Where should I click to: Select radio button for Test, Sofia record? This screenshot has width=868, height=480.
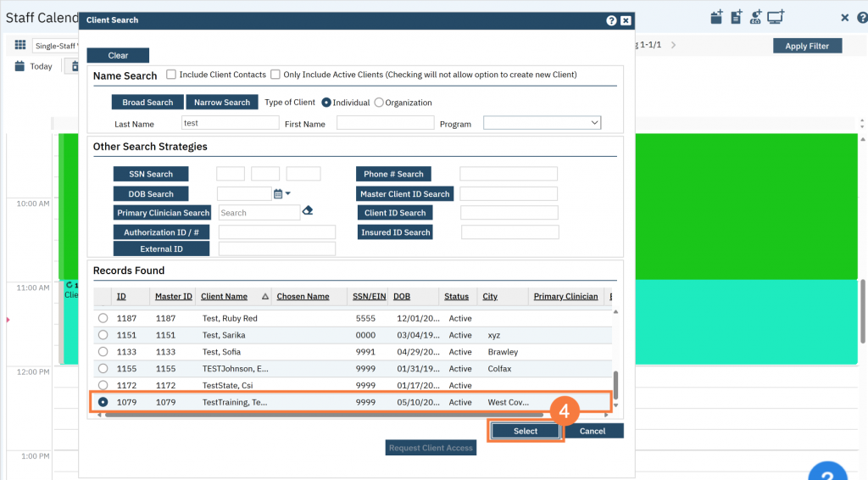coord(103,352)
